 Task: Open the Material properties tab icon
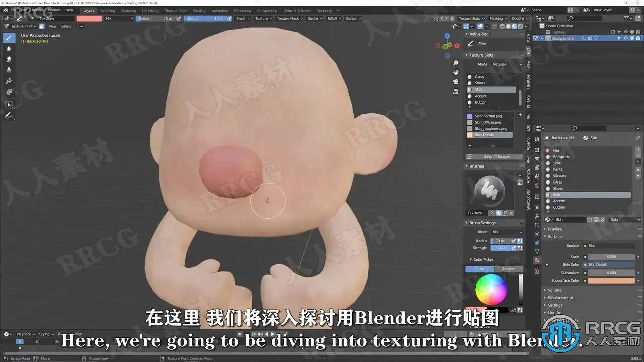click(x=537, y=260)
